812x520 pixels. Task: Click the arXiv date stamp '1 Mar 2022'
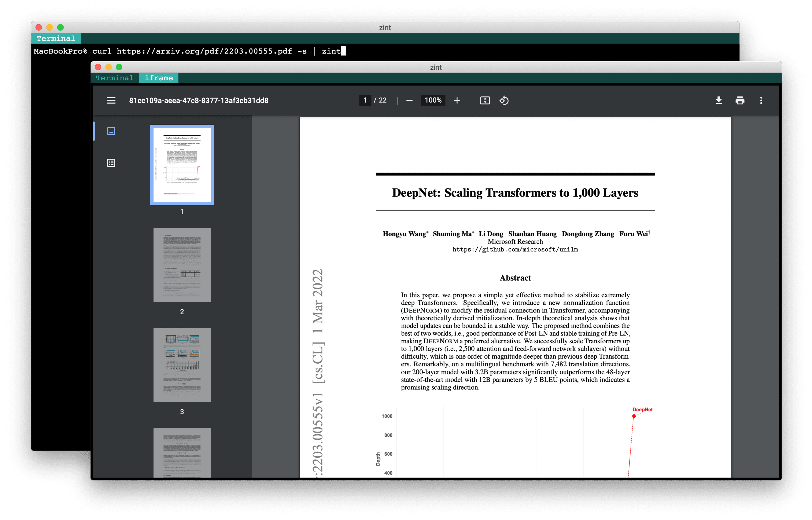point(318,301)
